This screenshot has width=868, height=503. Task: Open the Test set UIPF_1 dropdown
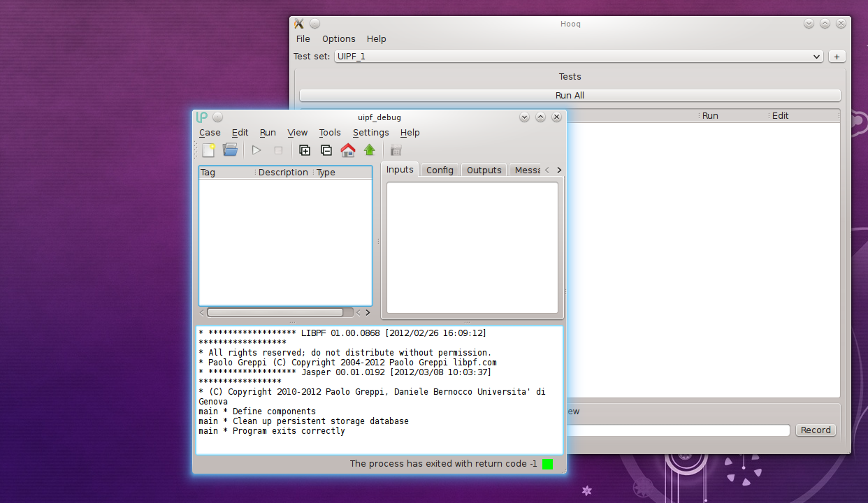click(x=579, y=57)
